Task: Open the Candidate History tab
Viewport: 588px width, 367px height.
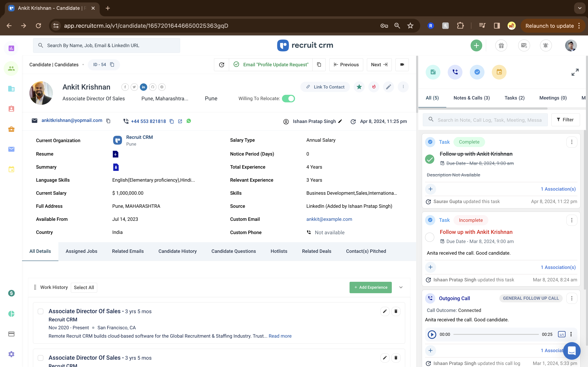Action: coord(178,251)
